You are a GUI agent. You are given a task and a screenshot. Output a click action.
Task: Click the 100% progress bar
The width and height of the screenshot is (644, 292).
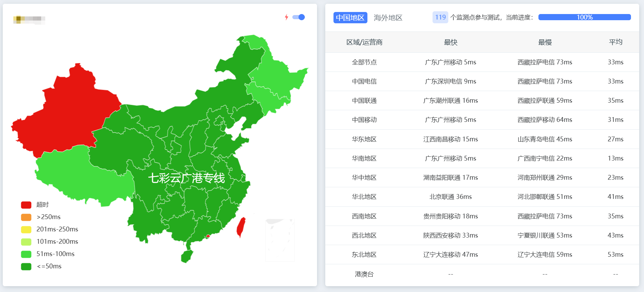585,17
